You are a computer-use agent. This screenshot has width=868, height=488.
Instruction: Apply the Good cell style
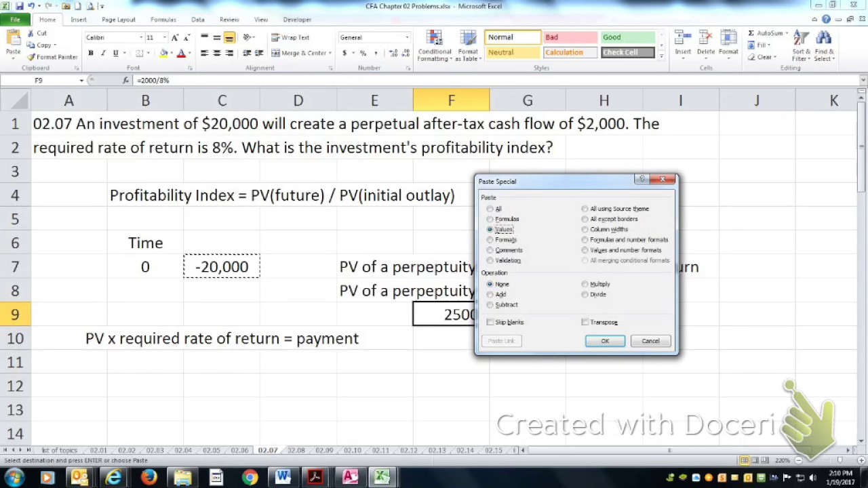tap(628, 37)
